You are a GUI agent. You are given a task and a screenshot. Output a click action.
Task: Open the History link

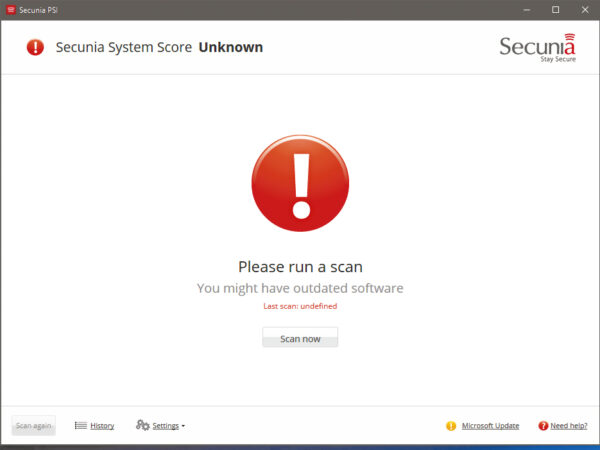pos(102,426)
